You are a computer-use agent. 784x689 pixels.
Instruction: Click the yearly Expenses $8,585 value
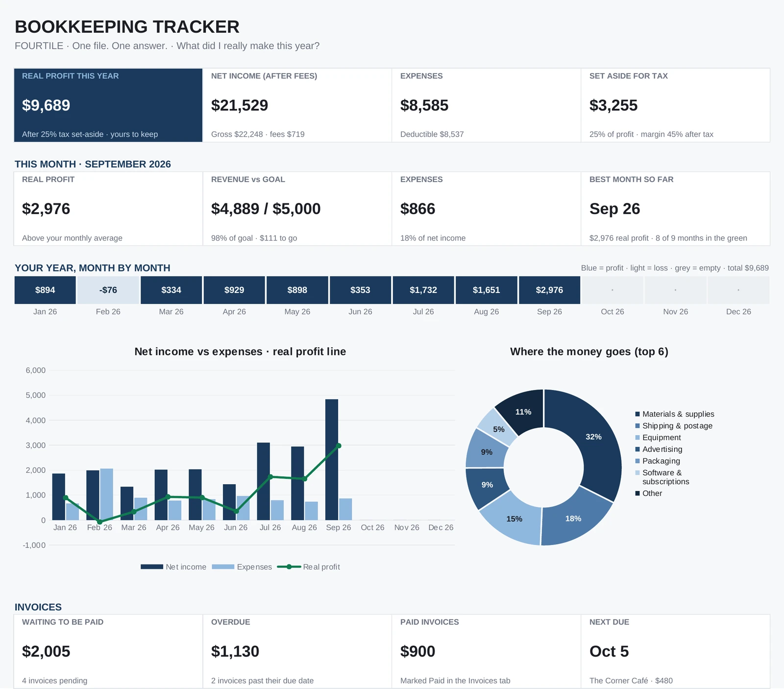(x=424, y=105)
